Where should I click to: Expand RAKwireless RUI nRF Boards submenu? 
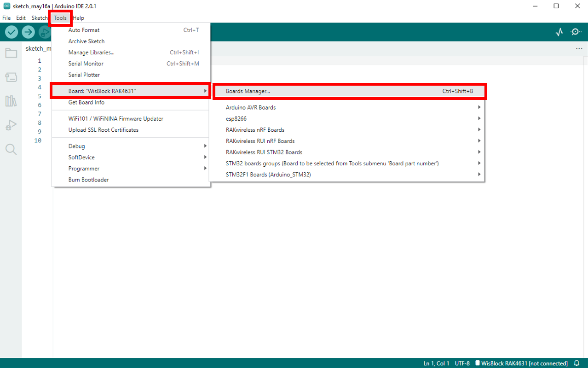coord(347,141)
